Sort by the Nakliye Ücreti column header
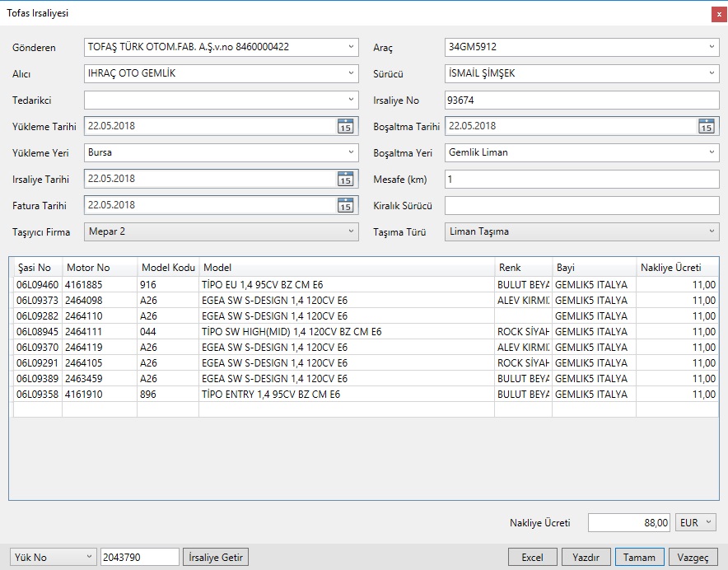The image size is (728, 570). coord(678,268)
